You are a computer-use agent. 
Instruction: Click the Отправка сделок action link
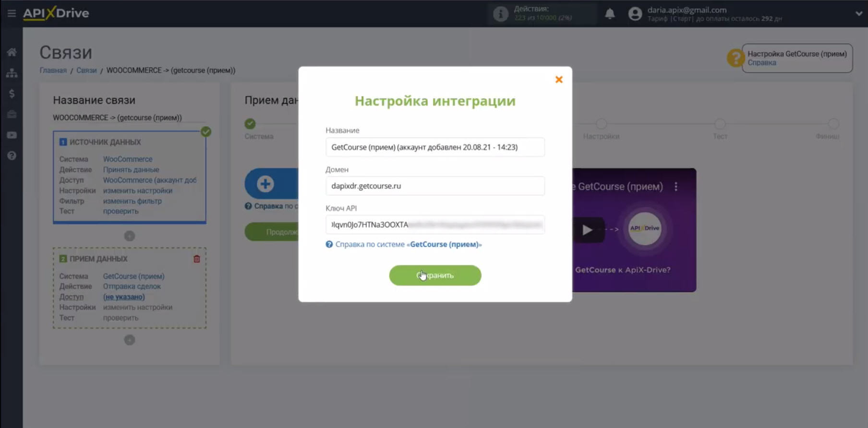pos(132,286)
